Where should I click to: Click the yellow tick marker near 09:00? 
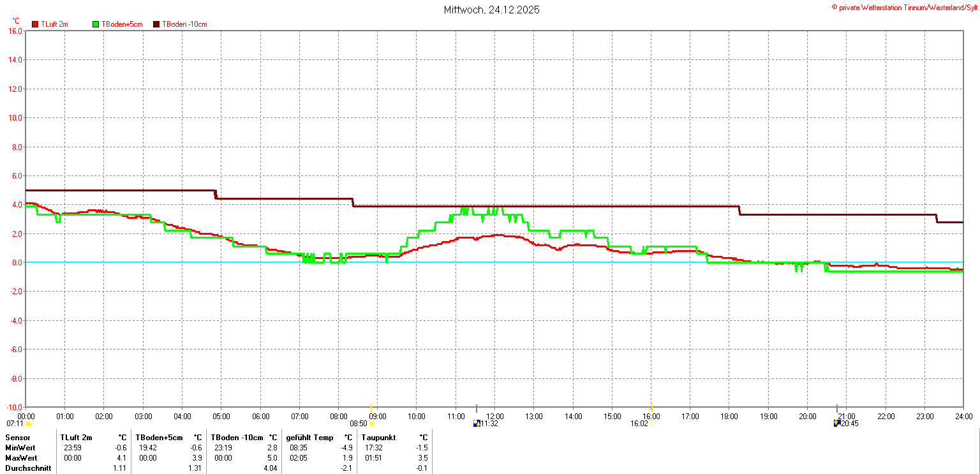371,408
